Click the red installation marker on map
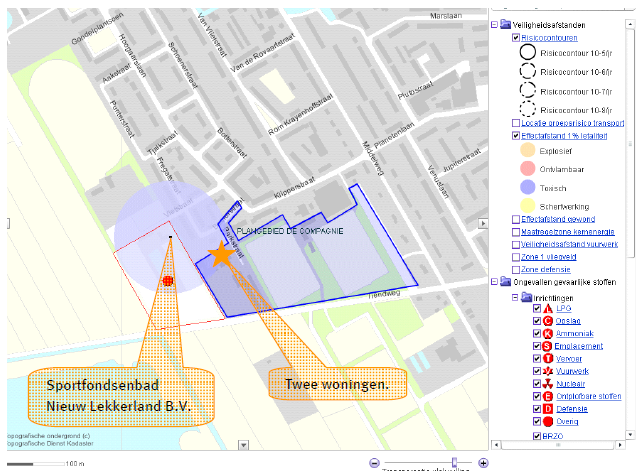The image size is (641, 471). (x=168, y=280)
